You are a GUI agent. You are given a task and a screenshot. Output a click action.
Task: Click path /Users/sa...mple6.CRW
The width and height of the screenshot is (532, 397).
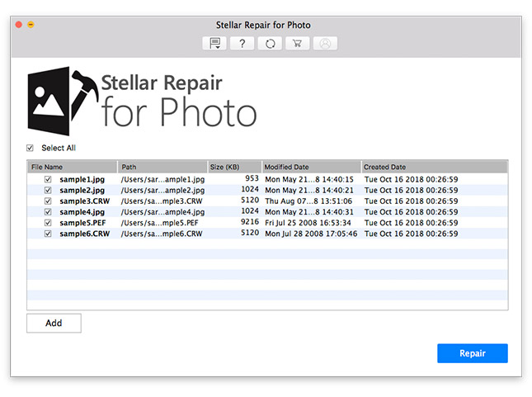tap(162, 234)
